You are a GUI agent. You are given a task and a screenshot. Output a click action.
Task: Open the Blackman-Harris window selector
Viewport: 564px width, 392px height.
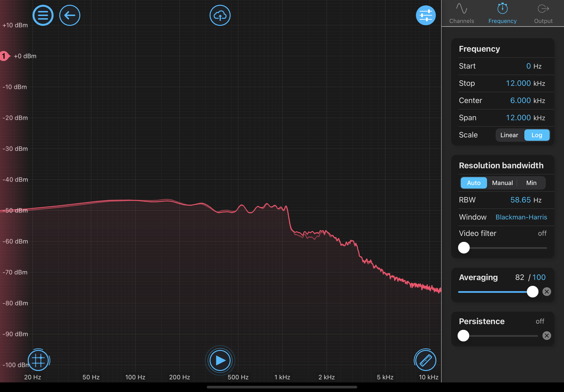coord(521,217)
